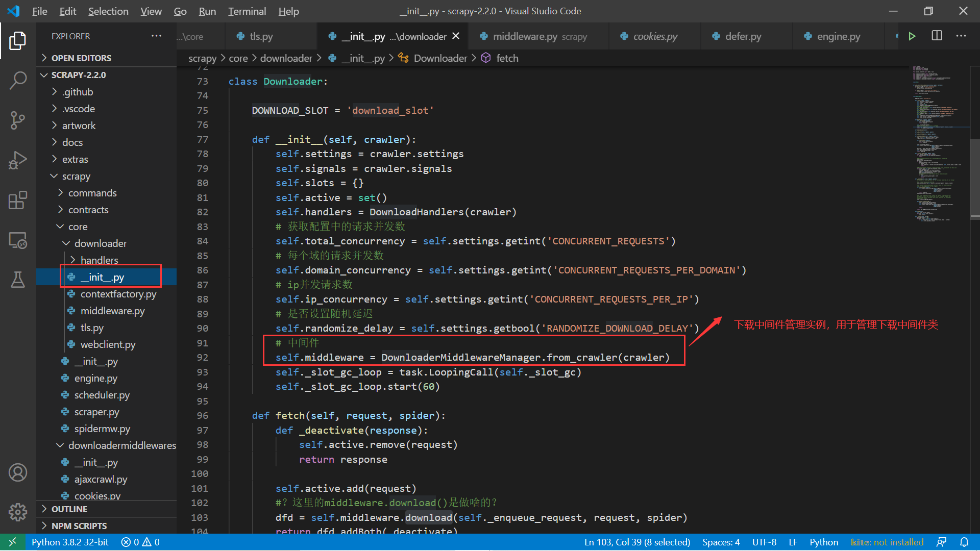Screen dimensions: 980x551
Task: Click Ln 103, Col 39 position indicator
Action: point(637,542)
